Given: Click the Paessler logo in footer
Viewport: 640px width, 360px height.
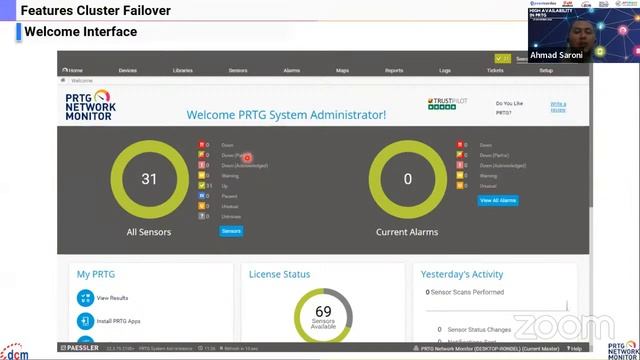Looking at the screenshot, I should [x=80, y=348].
